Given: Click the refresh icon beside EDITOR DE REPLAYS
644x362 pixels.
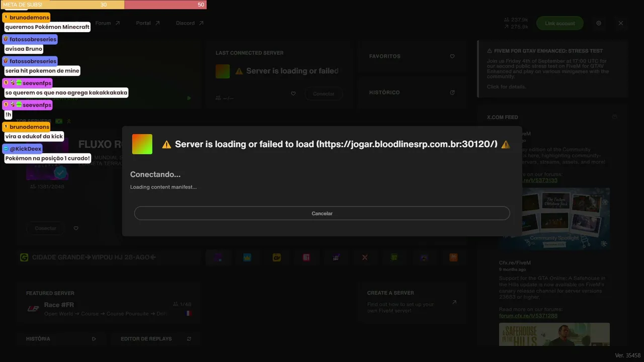Looking at the screenshot, I should pos(189,339).
